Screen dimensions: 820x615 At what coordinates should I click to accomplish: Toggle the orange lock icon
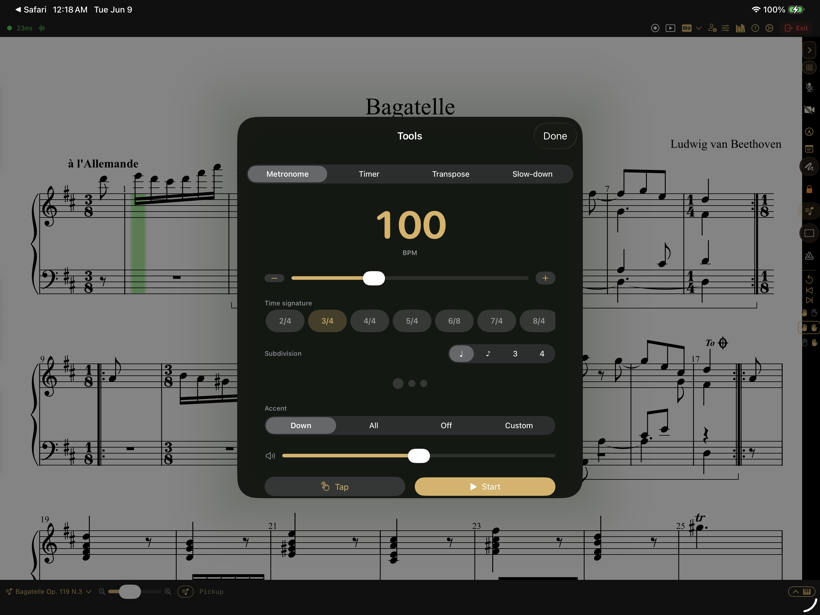coord(810,189)
